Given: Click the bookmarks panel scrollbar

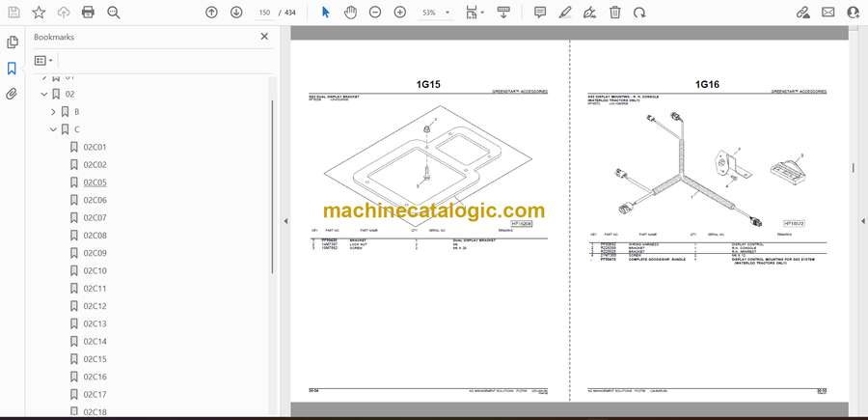Looking at the screenshot, I should click(272, 186).
